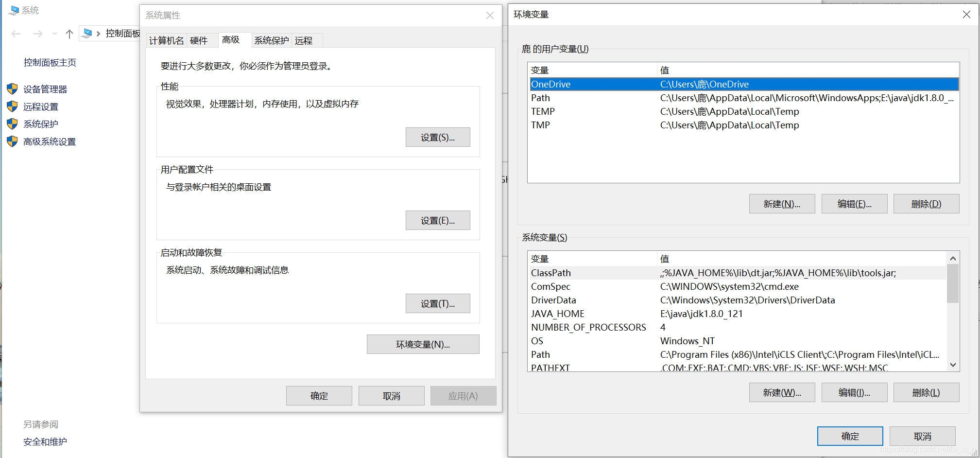Screen dimensions: 980x458
Task: Click 新建(W) system variable button
Action: [x=782, y=392]
